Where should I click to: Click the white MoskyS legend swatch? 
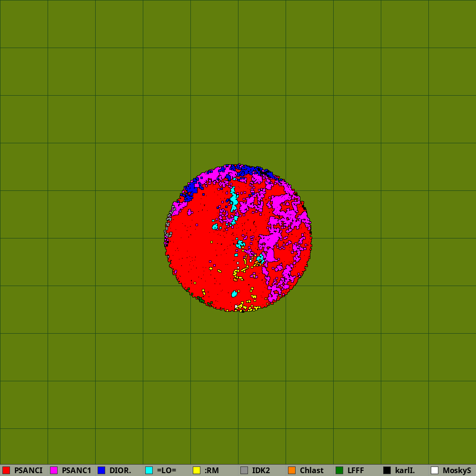(x=435, y=470)
